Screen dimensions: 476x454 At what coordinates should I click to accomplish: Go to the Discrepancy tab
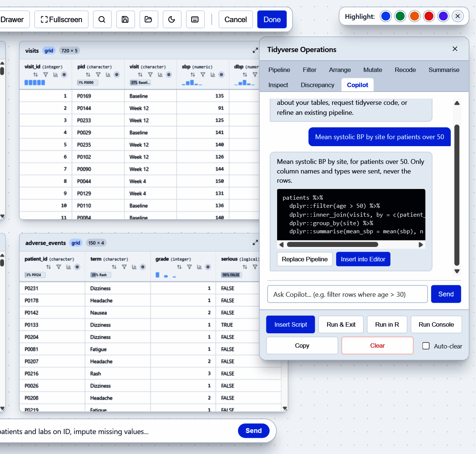317,85
